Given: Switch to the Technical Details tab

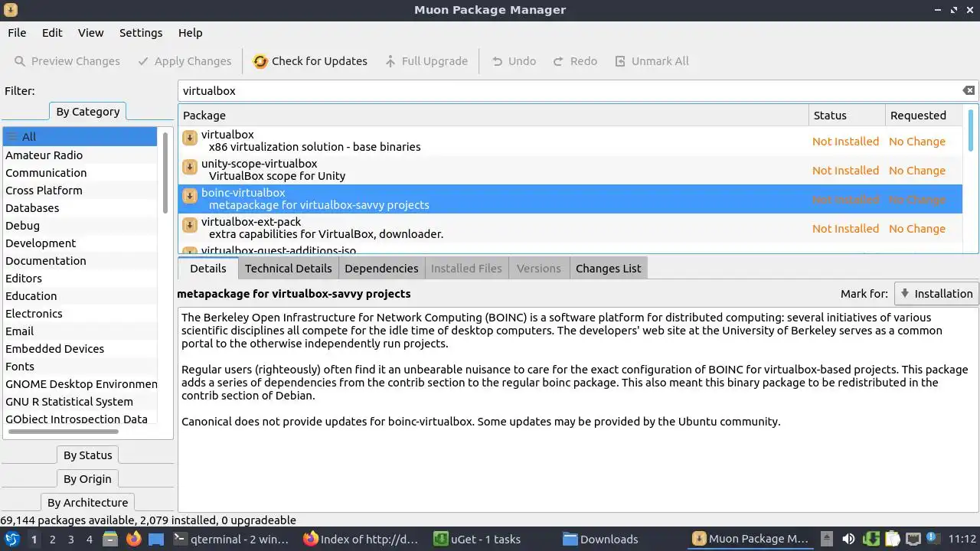Looking at the screenshot, I should [x=288, y=269].
